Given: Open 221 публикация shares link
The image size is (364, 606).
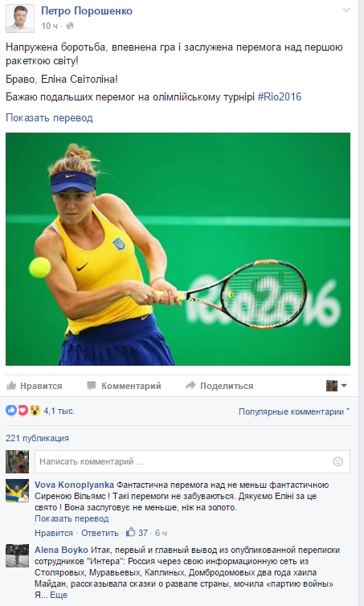Looking at the screenshot, I should tap(37, 438).
